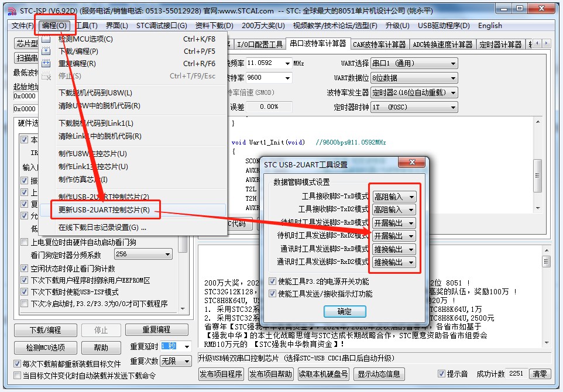Open the 编程(O) menu
This screenshot has width=563, height=392.
[x=54, y=26]
